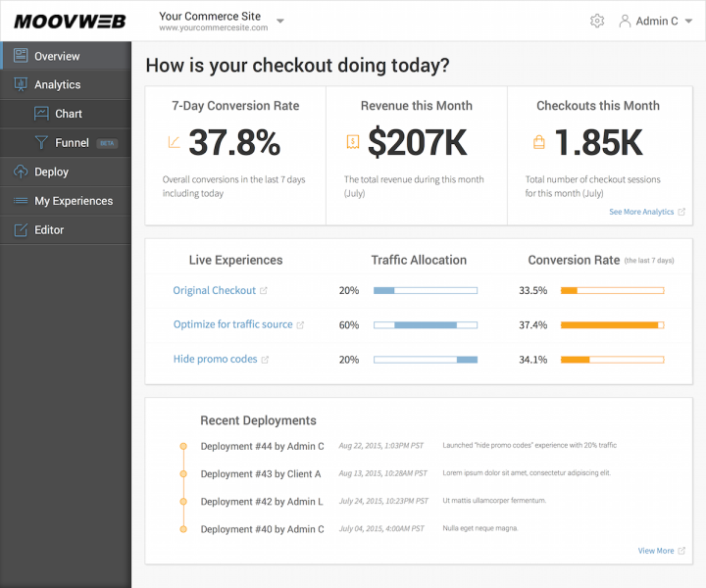
Task: Click the Editor pencil icon
Action: [21, 230]
